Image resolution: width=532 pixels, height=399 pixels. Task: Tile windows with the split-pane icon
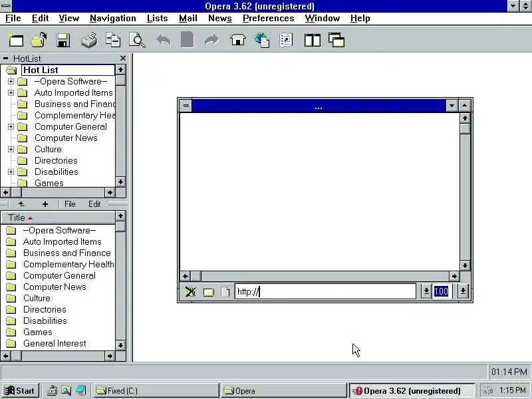(x=312, y=40)
